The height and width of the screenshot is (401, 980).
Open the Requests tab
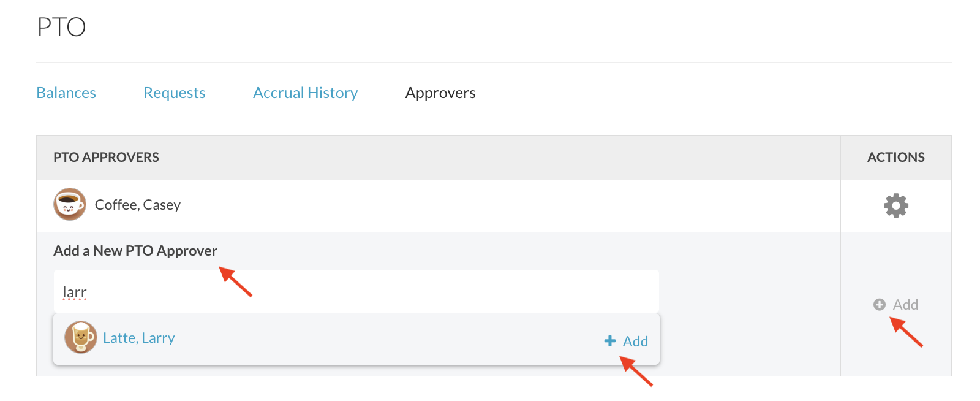click(175, 93)
